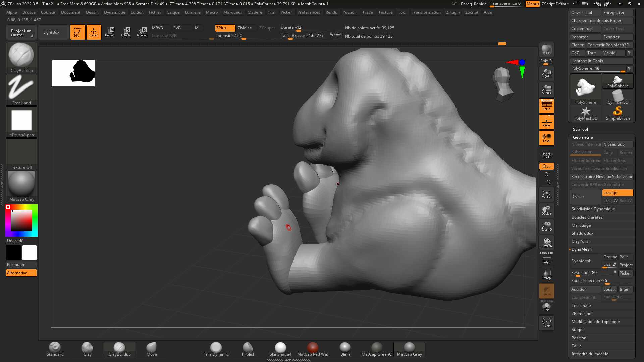Select the Rotation tool in top toolbar

pyautogui.click(x=142, y=32)
